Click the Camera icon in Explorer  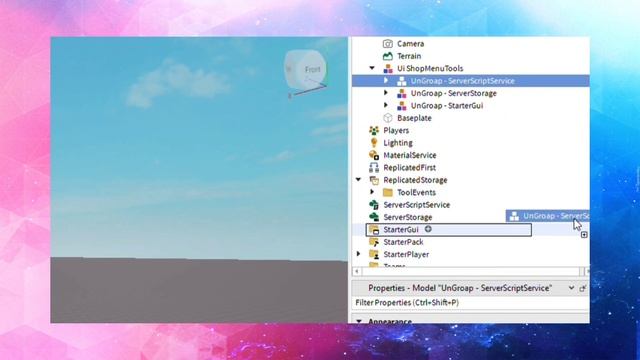[x=387, y=44]
